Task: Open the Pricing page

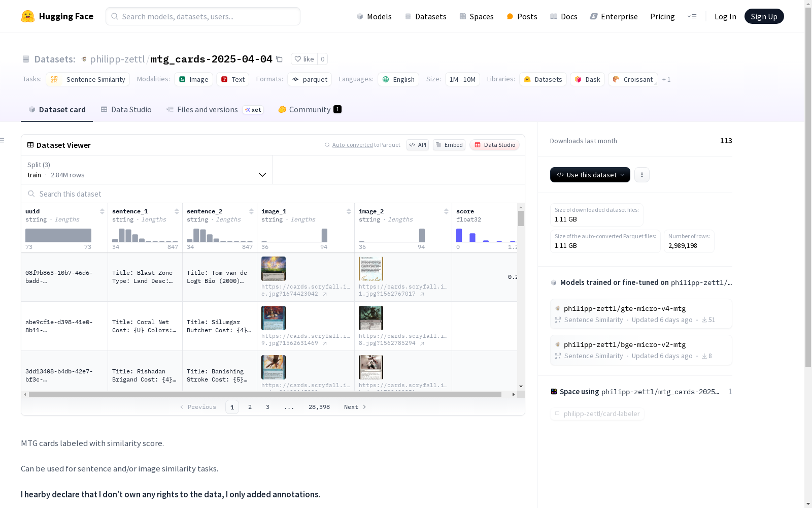Action: pos(662,16)
